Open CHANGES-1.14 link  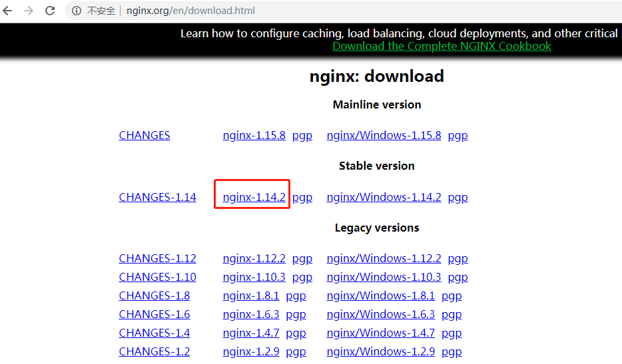(x=157, y=197)
